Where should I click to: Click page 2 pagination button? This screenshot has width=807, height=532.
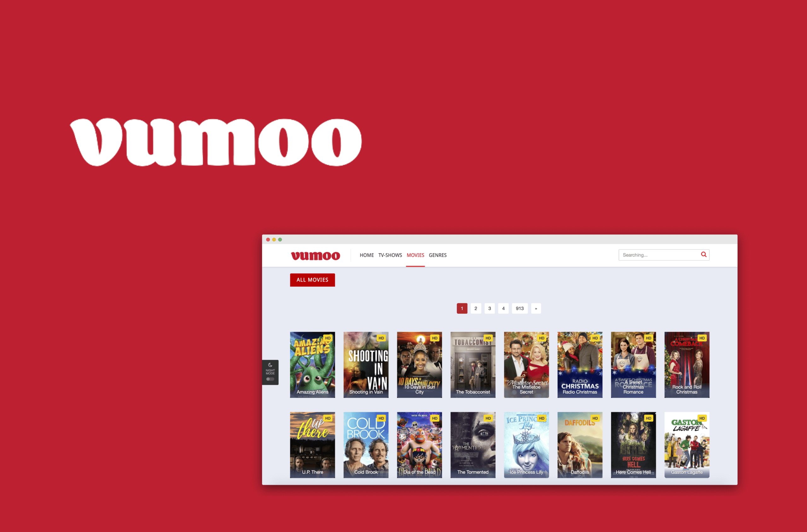pos(475,308)
